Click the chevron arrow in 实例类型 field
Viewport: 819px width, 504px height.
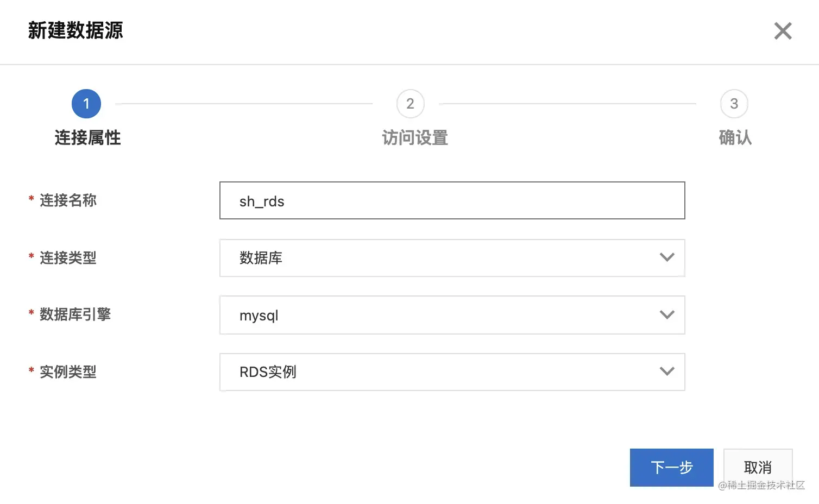click(x=667, y=371)
